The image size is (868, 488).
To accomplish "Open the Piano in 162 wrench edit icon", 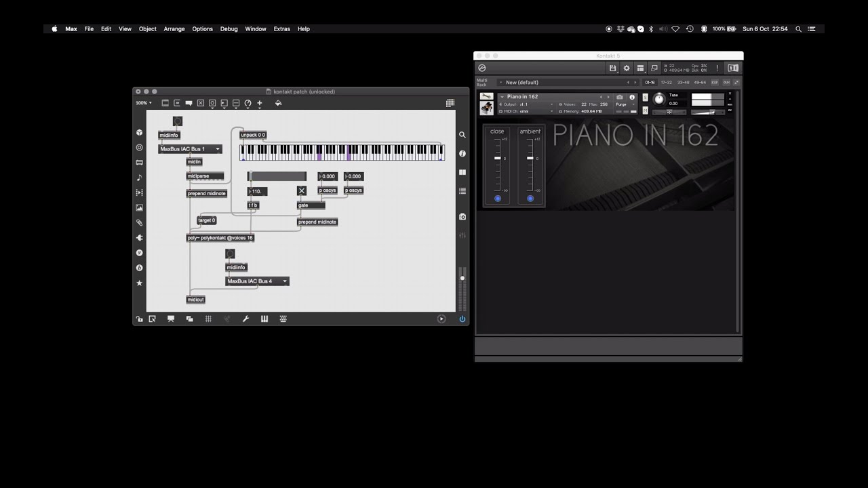I will [x=486, y=97].
